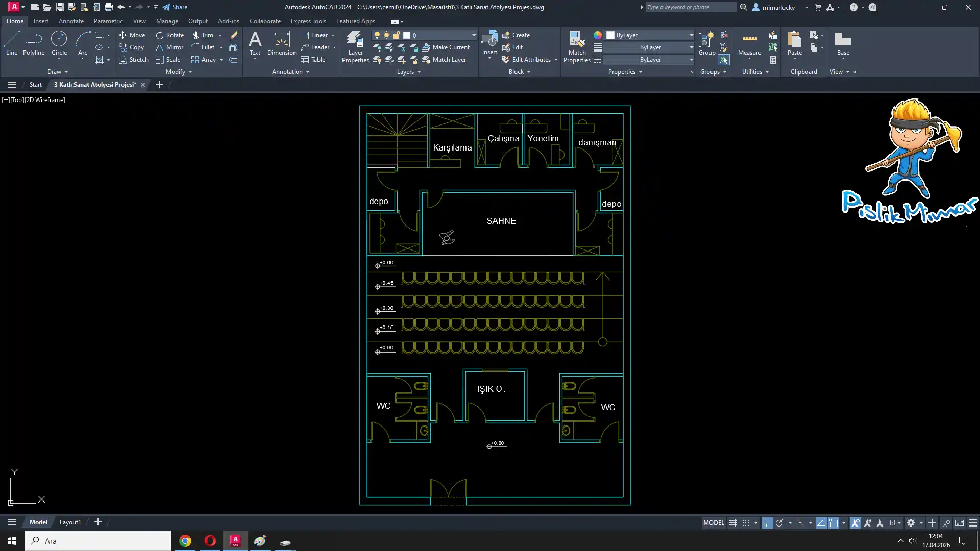Open the Layout1 tab
The image size is (980, 551).
tap(70, 522)
